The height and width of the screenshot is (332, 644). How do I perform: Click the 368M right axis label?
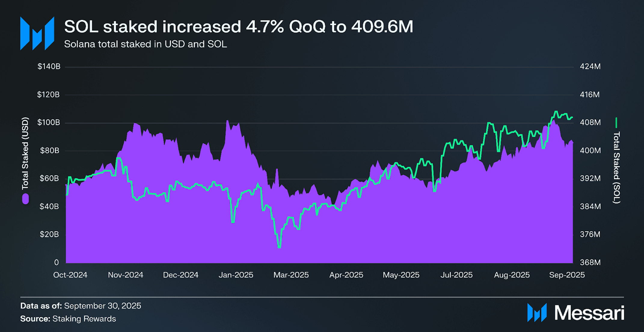click(590, 262)
